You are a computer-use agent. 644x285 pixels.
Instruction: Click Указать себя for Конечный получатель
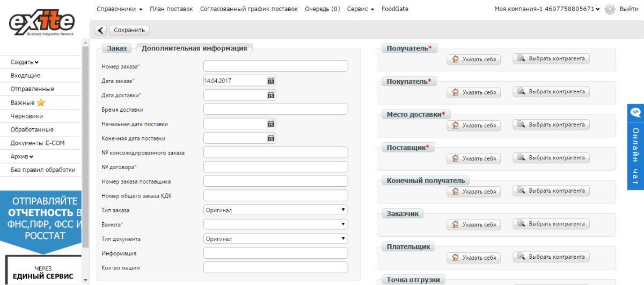473,192
